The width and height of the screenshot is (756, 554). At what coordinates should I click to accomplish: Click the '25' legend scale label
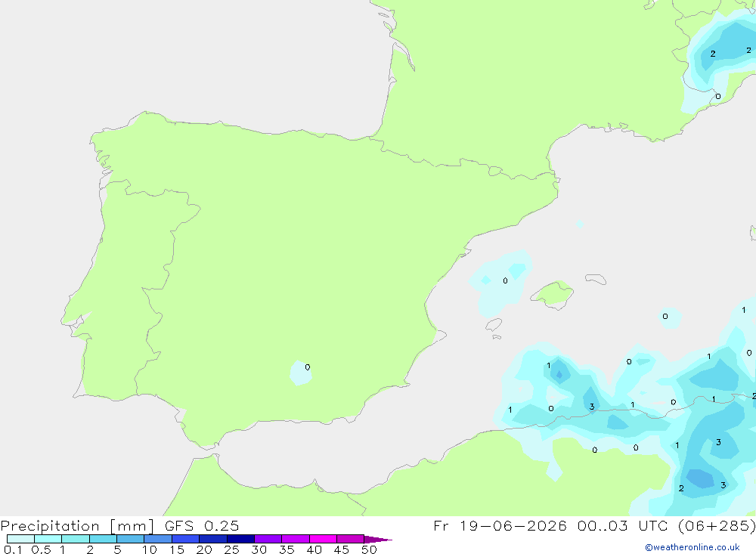(232, 549)
